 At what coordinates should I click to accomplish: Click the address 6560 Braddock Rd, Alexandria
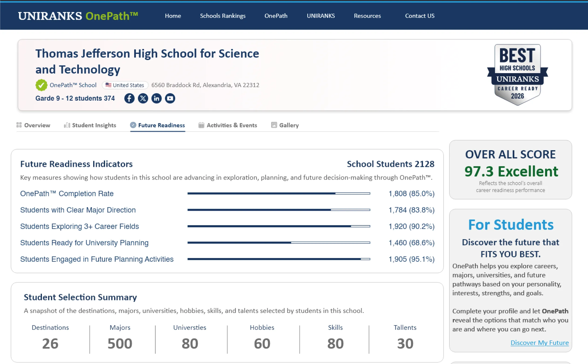click(x=205, y=85)
